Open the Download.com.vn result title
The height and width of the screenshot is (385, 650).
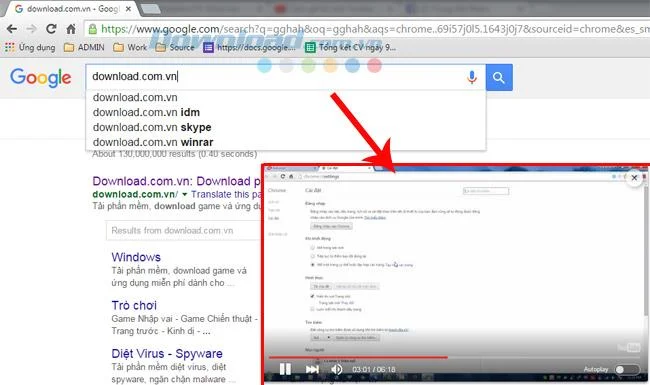click(x=177, y=181)
